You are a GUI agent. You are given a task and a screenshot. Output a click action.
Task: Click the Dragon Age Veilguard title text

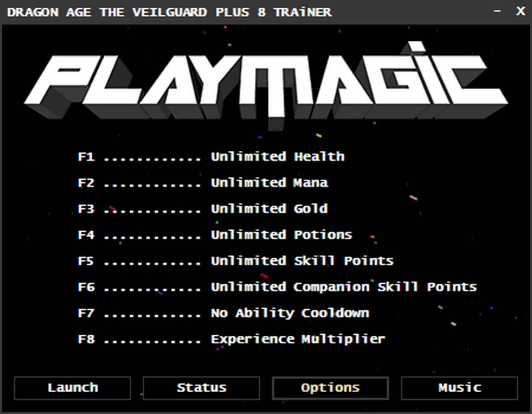(169, 12)
